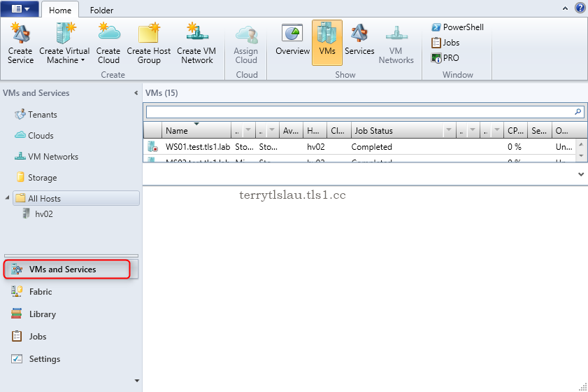Sort by the Name column header
588x392 pixels.
pyautogui.click(x=196, y=131)
